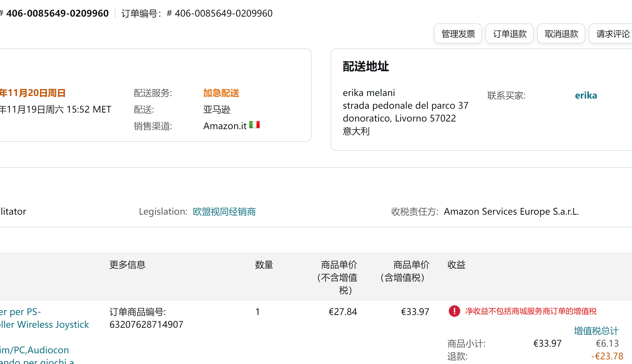Screen dimensions: 632x364
Task: Click the 收益 column header
Action: point(456,265)
